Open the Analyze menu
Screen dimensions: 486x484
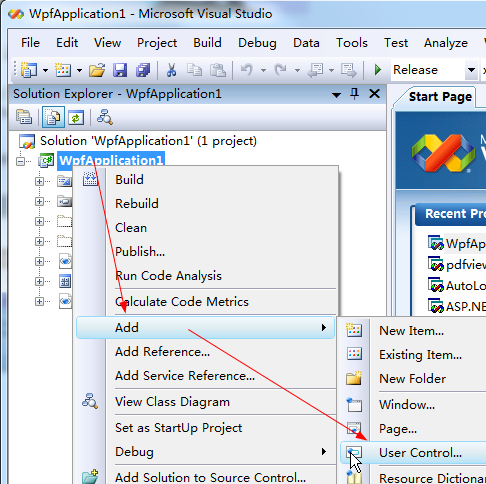(x=446, y=43)
